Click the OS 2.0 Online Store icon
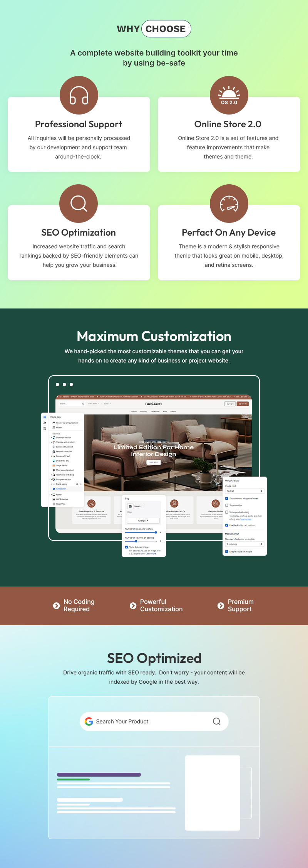Viewport: 308px width, 868px height. tap(229, 95)
